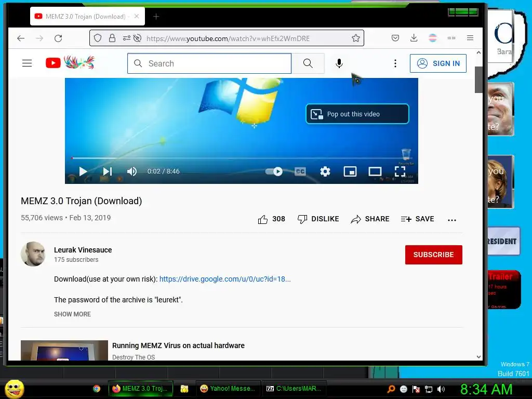Click the orange magnifier tray icon

391,389
